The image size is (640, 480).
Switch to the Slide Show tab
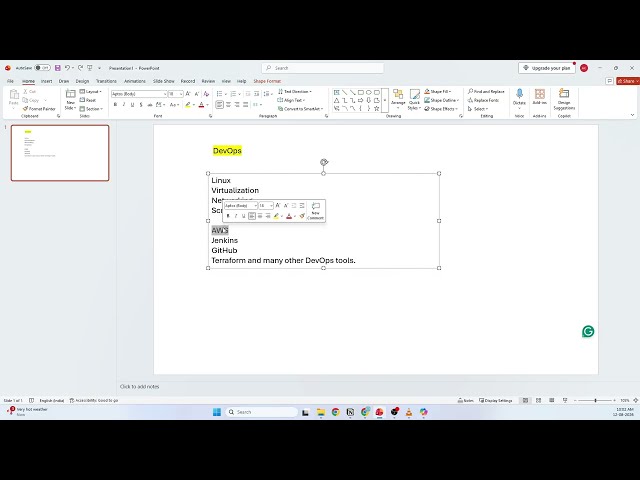(163, 81)
